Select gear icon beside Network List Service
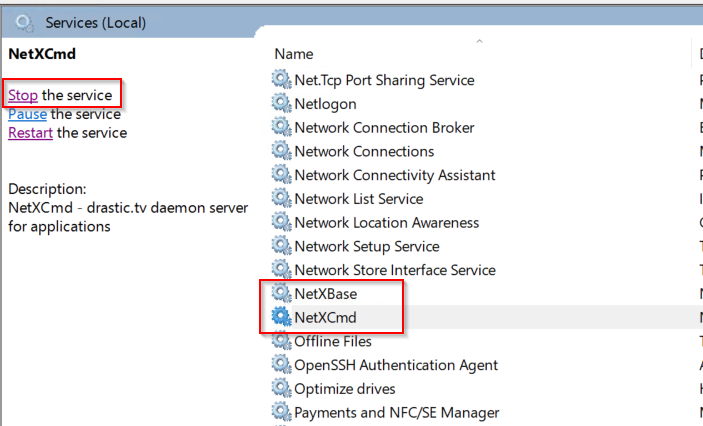Screen dimensions: 703x426 click(282, 199)
